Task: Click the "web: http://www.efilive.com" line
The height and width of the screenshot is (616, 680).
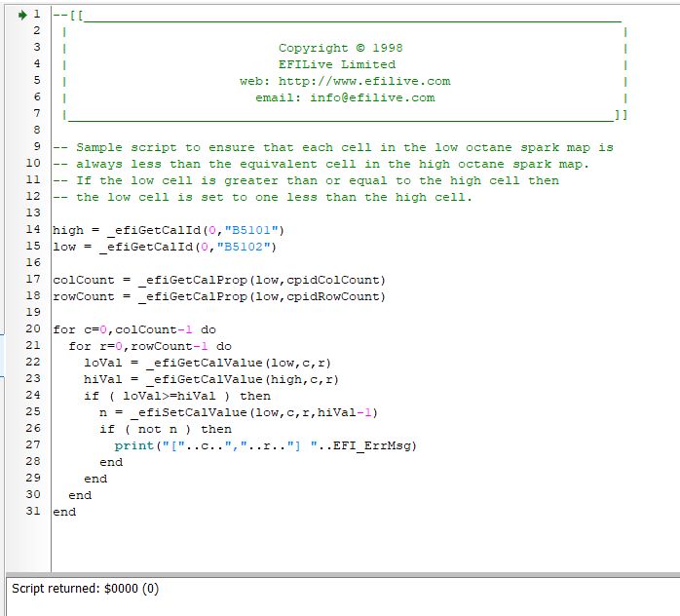Action: pyautogui.click(x=345, y=81)
